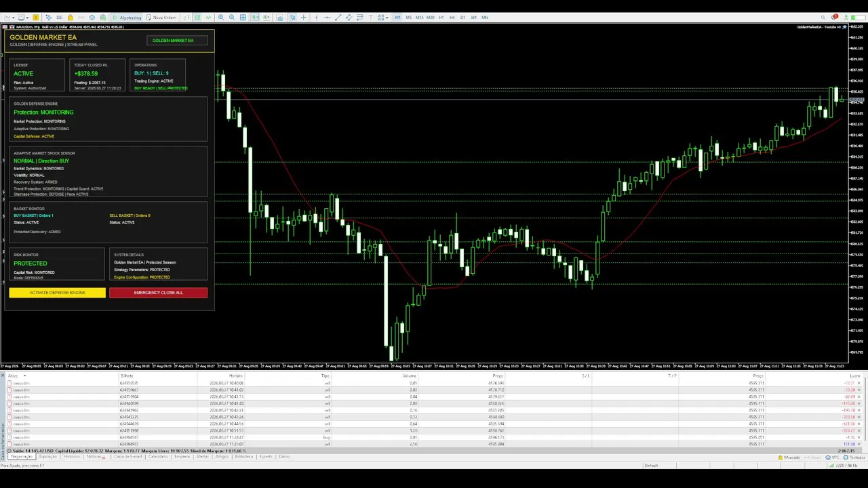Click the zoom out magnifier icon
This screenshot has width=868, height=488.
(232, 18)
